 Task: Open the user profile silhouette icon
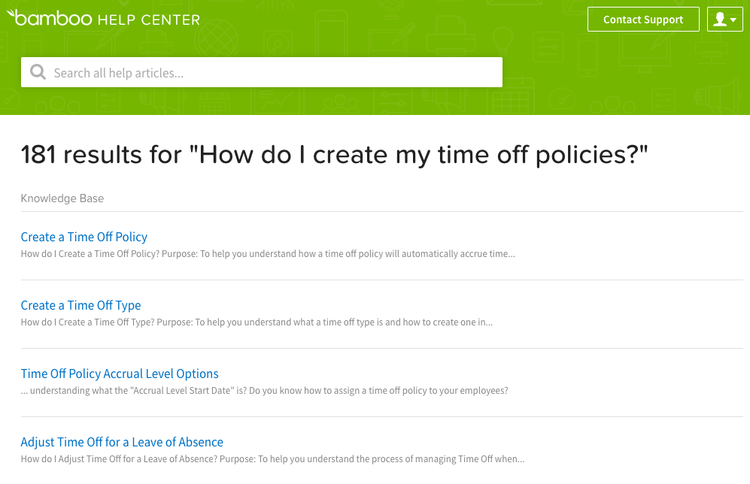720,19
